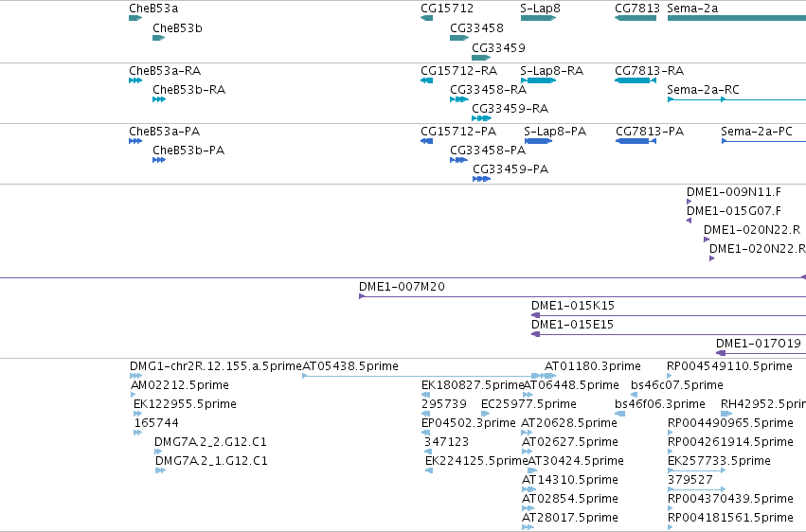Select the AT02854.5prime EST
Viewport: 806px width, 532px height.
tap(528, 509)
